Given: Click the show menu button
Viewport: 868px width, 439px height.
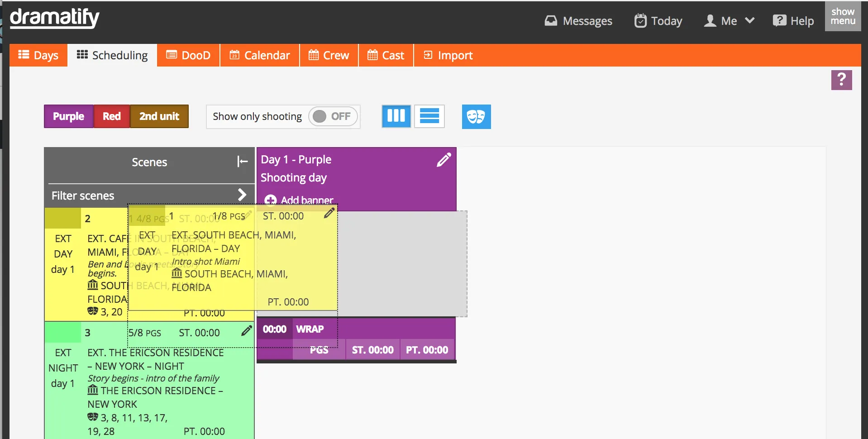Looking at the screenshot, I should (x=843, y=16).
